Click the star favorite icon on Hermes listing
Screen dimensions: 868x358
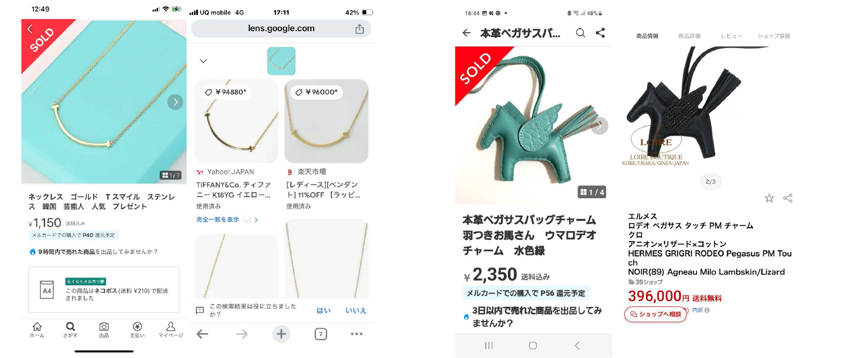click(769, 198)
